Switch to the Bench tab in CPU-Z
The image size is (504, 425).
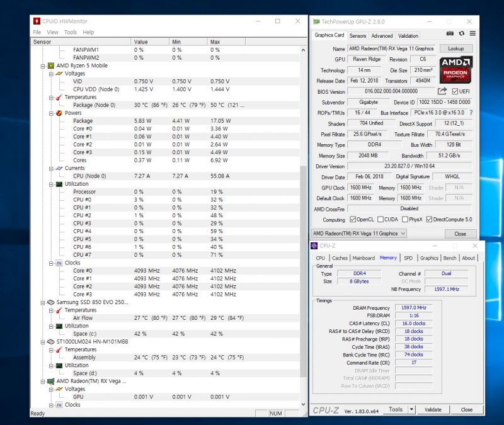tap(450, 258)
